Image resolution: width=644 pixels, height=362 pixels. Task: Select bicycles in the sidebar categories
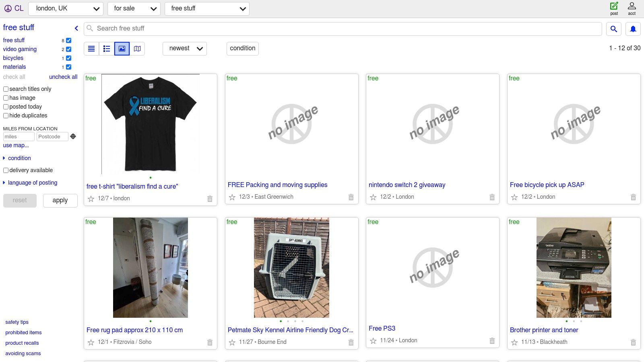13,58
